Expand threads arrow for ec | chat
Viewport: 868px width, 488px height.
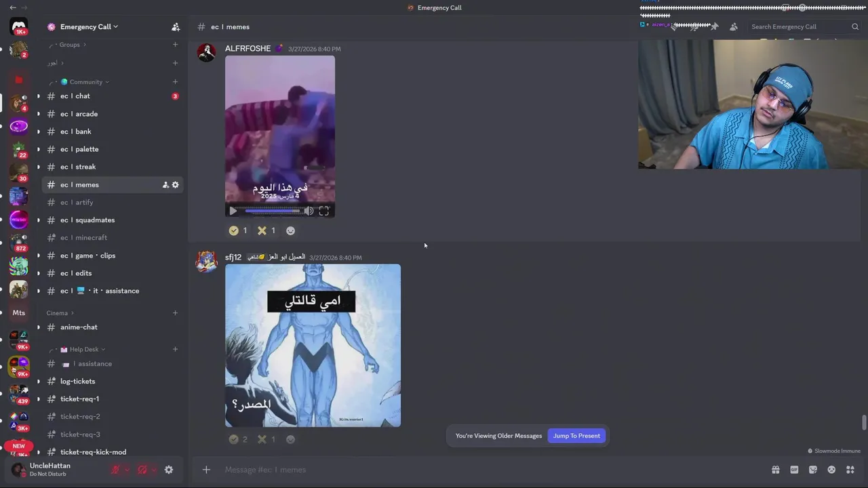[38, 96]
